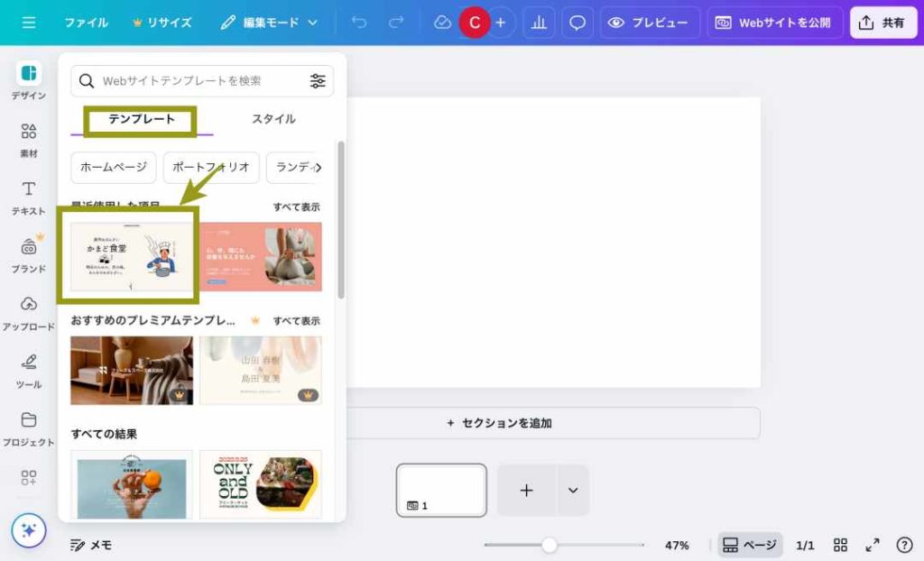Image resolution: width=924 pixels, height=561 pixels.
Task: Open the comments speech bubble icon
Action: (x=577, y=23)
